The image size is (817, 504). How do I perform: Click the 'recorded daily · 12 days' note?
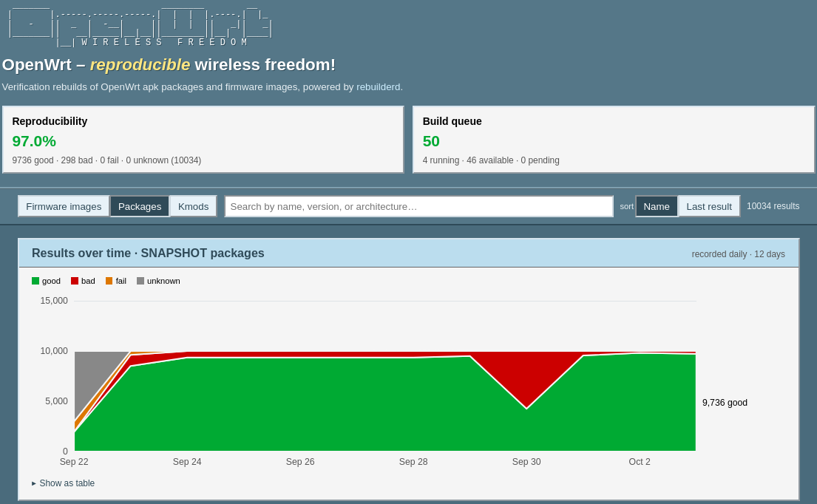click(738, 254)
